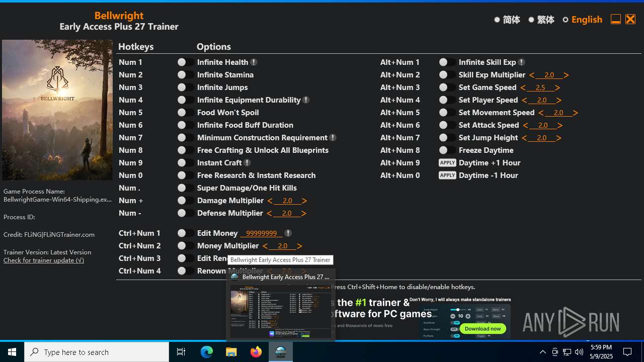Select Traditional Chinese language option
The width and height of the screenshot is (644, 362).
pyautogui.click(x=541, y=20)
